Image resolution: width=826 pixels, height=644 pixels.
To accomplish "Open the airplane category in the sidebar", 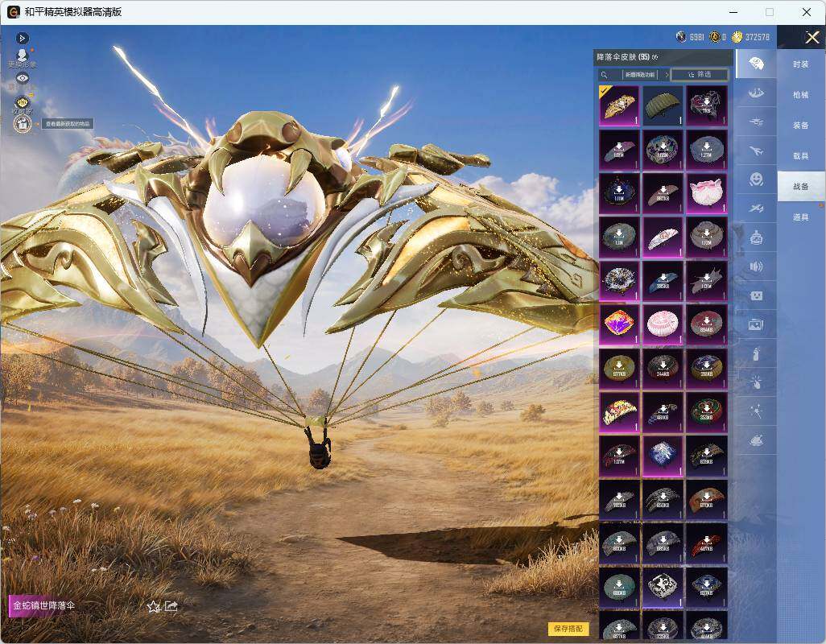I will tap(756, 151).
